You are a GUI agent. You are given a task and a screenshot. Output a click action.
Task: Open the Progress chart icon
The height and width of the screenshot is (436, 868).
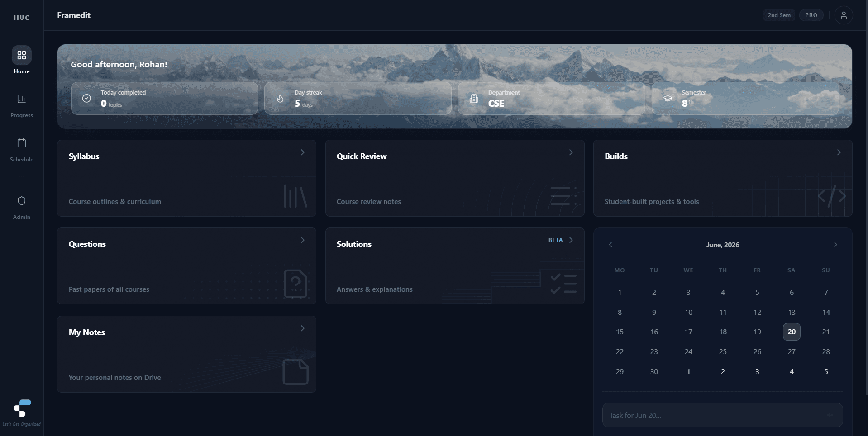(x=22, y=99)
